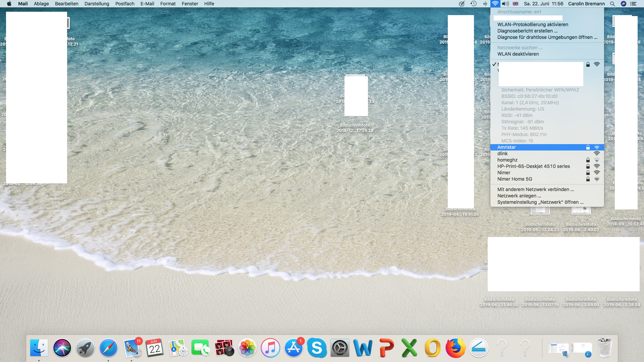Enable WLAN-Protokollierung aktivieren option
The height and width of the screenshot is (362, 644).
coord(533,24)
